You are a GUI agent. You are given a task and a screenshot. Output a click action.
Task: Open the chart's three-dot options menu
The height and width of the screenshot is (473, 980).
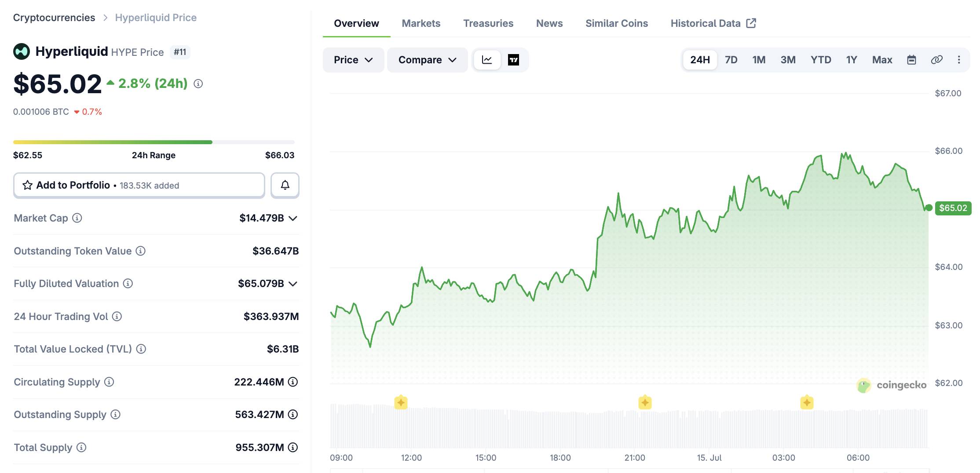[959, 60]
